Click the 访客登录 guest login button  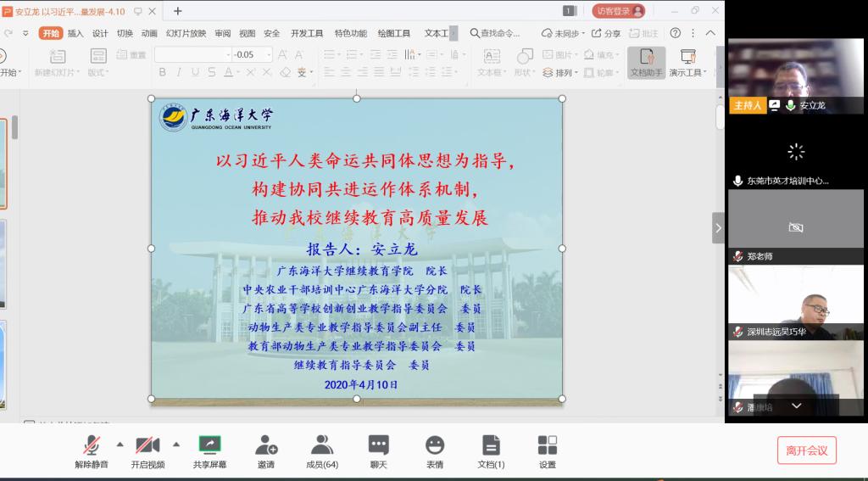618,11
